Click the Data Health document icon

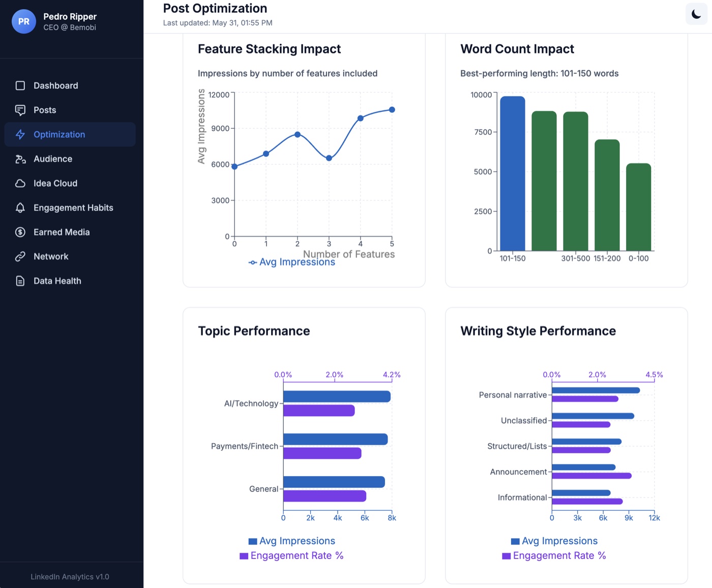[20, 281]
